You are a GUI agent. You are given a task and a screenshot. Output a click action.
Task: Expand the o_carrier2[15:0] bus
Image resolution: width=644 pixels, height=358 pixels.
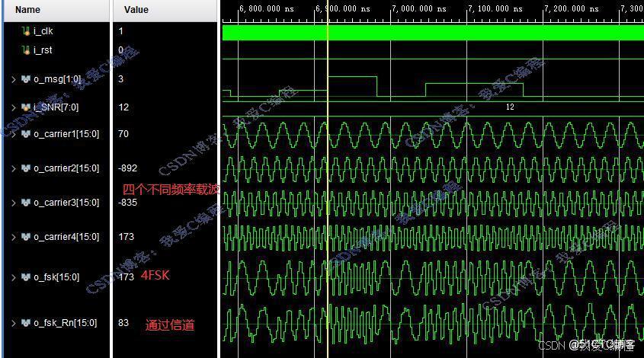pos(14,168)
